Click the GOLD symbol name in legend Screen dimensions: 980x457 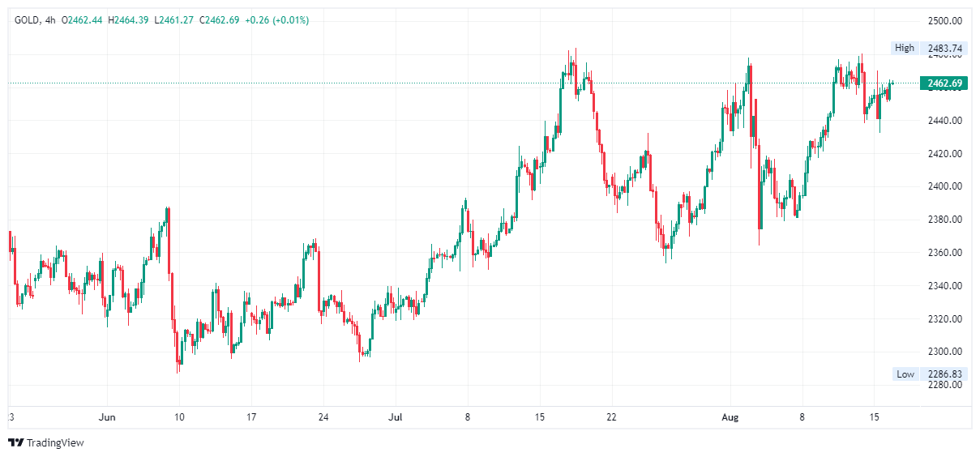pyautogui.click(x=27, y=20)
